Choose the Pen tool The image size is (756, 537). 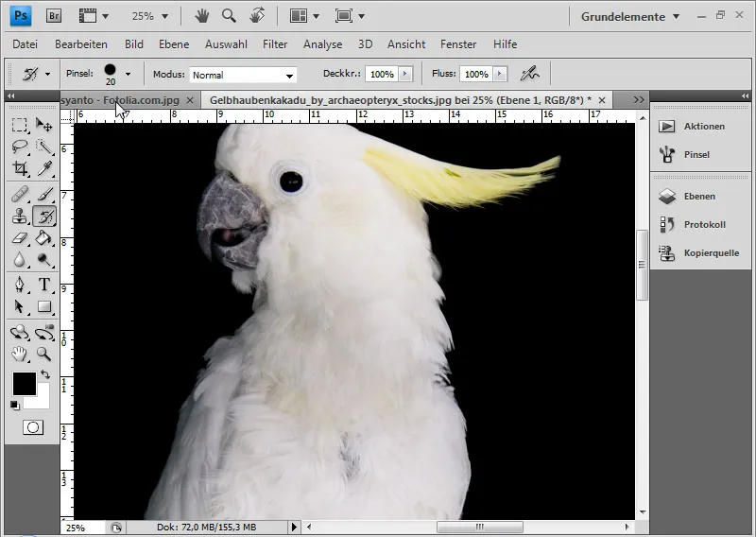[19, 285]
